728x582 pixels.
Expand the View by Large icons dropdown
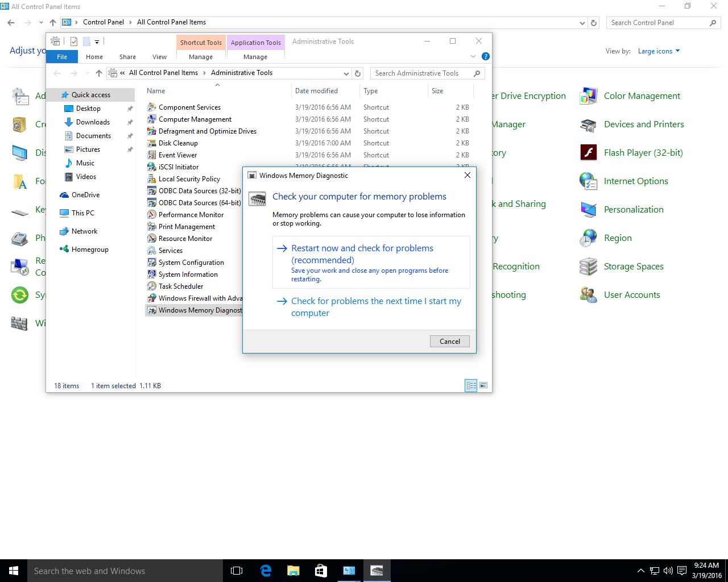[659, 51]
